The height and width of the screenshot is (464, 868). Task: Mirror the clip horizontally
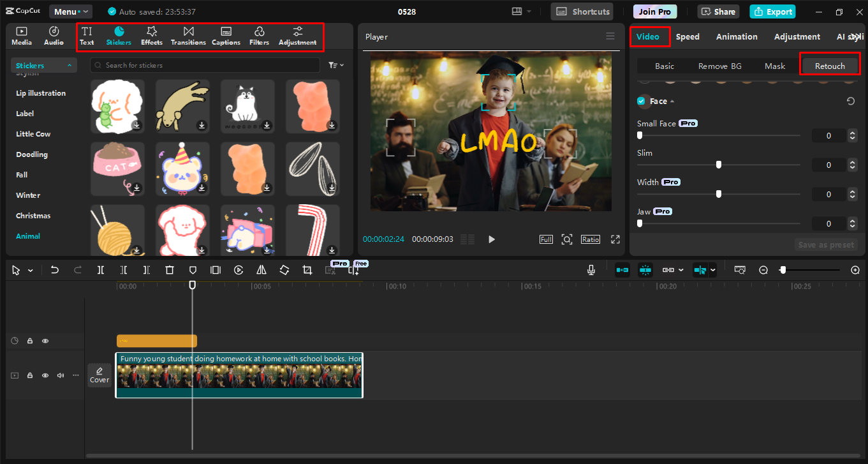click(261, 270)
